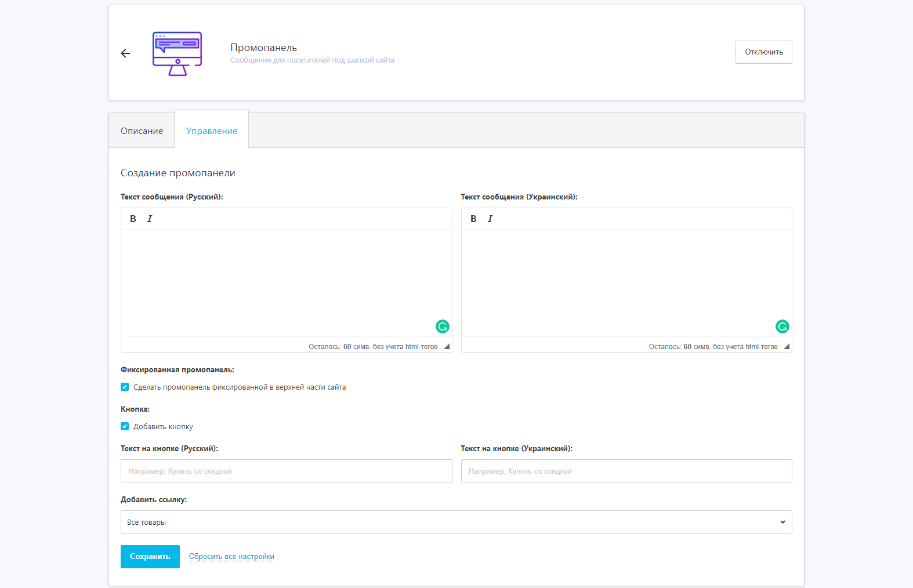Toggle italic in Russian message editor
The image size is (913, 588).
[150, 219]
